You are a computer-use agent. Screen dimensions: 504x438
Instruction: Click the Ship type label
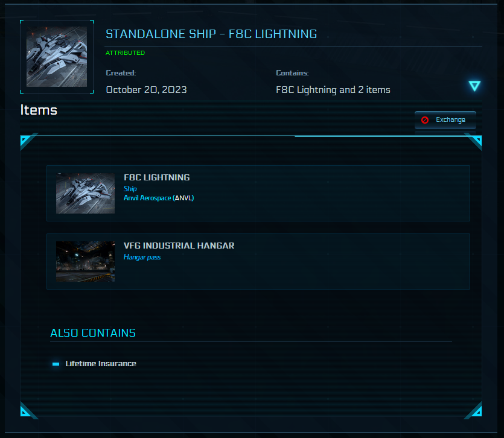pyautogui.click(x=130, y=189)
